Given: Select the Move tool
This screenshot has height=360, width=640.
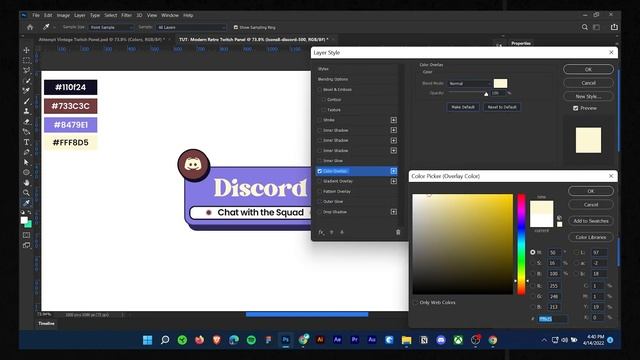Looking at the screenshot, I should [x=27, y=50].
